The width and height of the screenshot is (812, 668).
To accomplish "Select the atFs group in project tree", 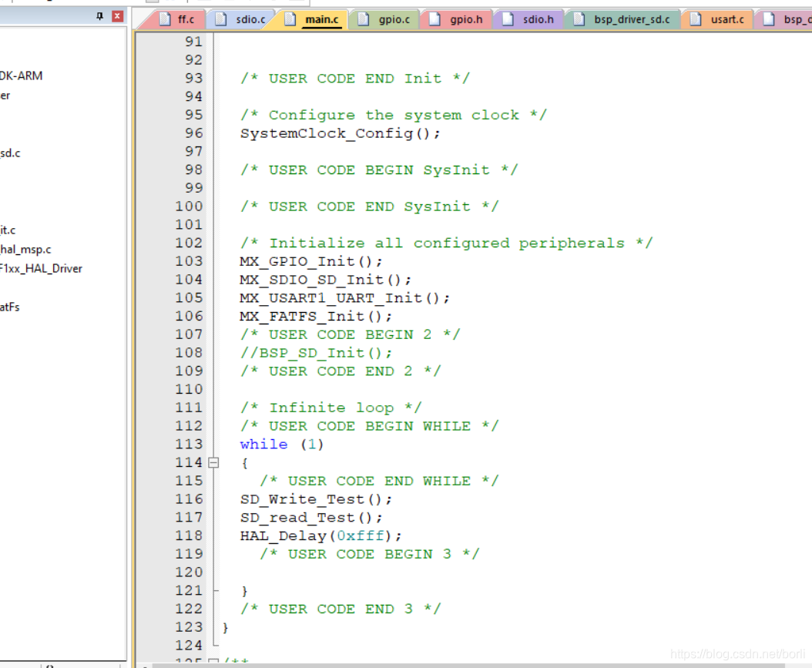I will [x=9, y=307].
